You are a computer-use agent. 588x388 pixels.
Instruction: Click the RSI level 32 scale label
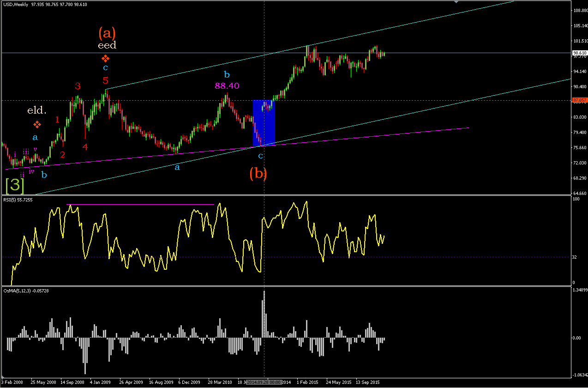tap(575, 257)
